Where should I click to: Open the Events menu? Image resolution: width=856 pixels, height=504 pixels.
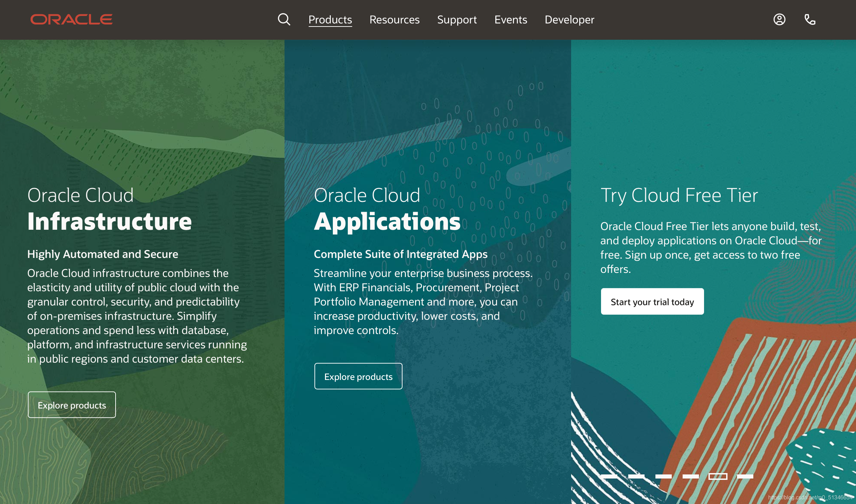pos(511,19)
